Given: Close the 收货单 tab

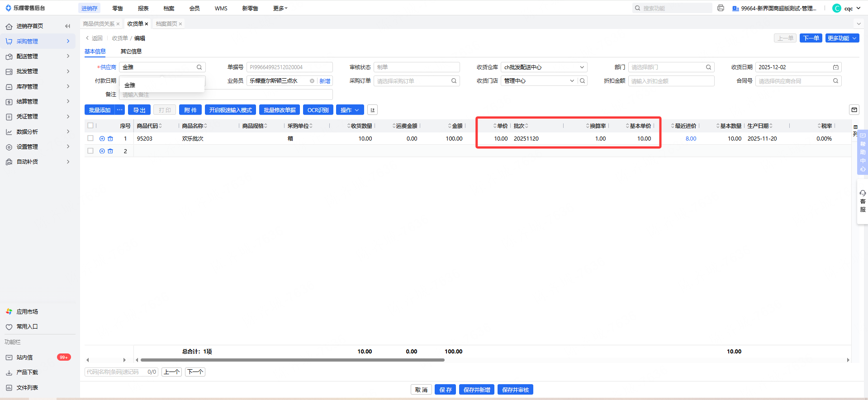Looking at the screenshot, I should (x=147, y=24).
